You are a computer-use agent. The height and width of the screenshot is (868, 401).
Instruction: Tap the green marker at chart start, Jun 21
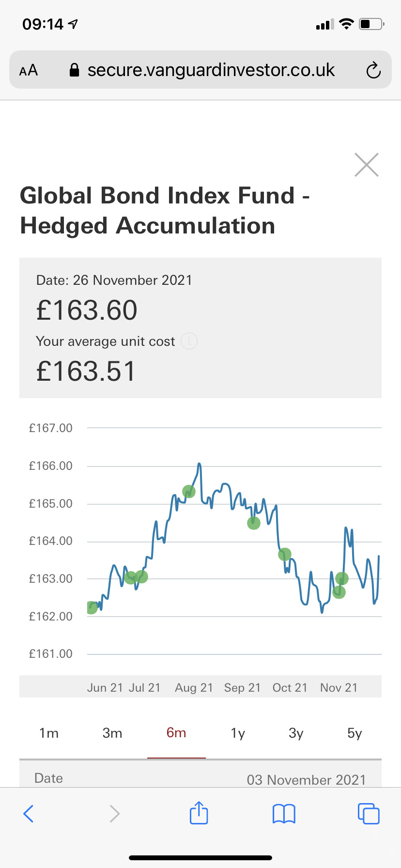pyautogui.click(x=92, y=607)
